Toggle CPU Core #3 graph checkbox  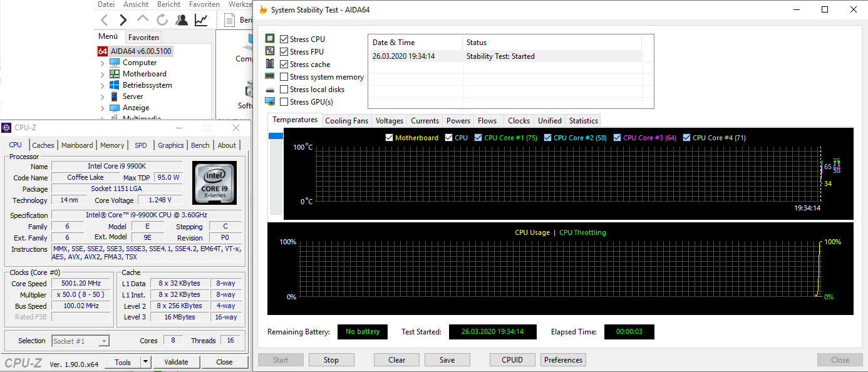(x=617, y=138)
